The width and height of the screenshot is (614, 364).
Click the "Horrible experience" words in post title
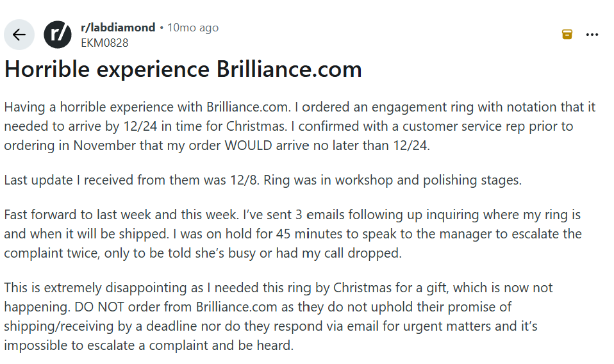click(107, 69)
